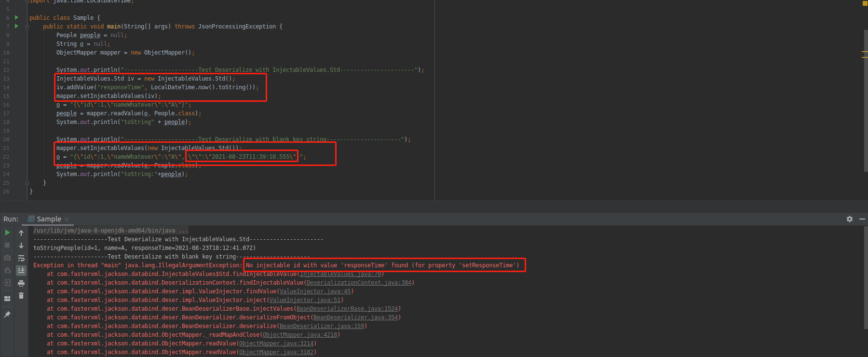Toggle soft-wrap in console
868x357 pixels.
coord(21,258)
